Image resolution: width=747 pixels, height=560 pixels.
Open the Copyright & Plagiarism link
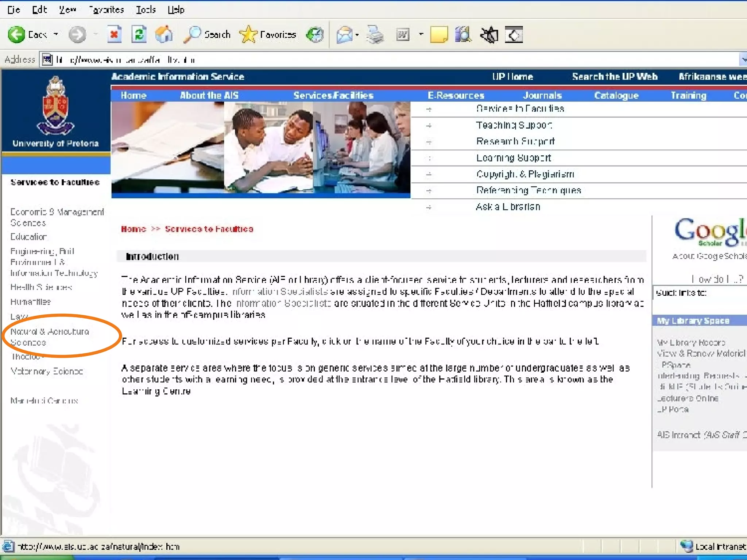tap(525, 174)
